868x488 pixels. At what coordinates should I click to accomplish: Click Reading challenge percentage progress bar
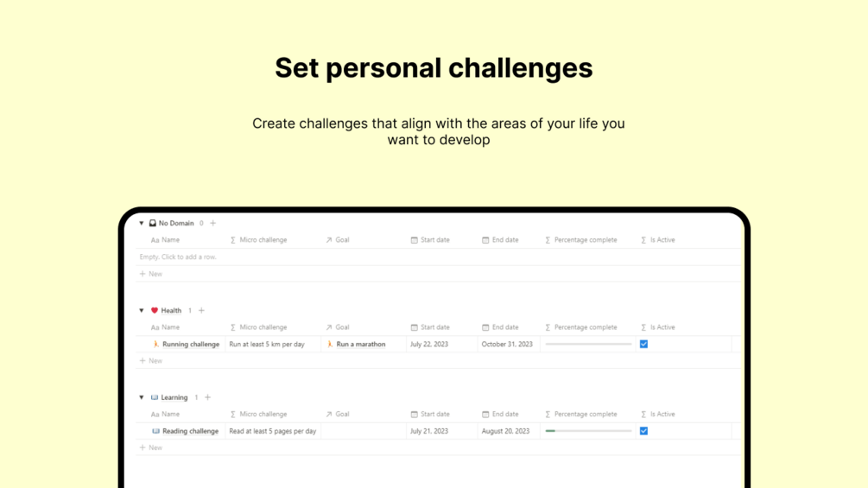coord(588,431)
